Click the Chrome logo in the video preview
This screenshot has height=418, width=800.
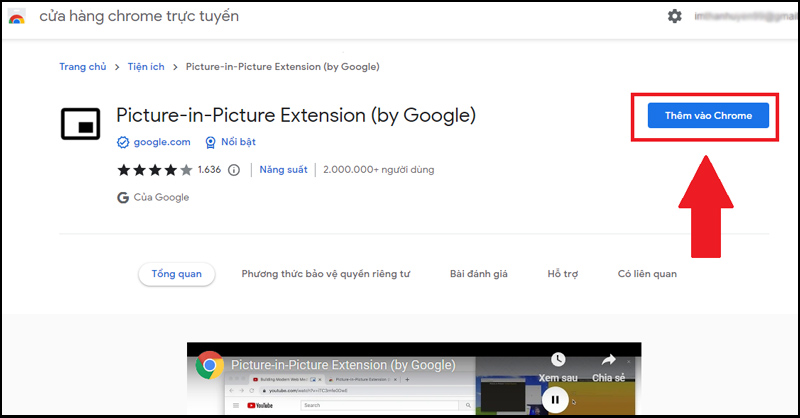[210, 365]
